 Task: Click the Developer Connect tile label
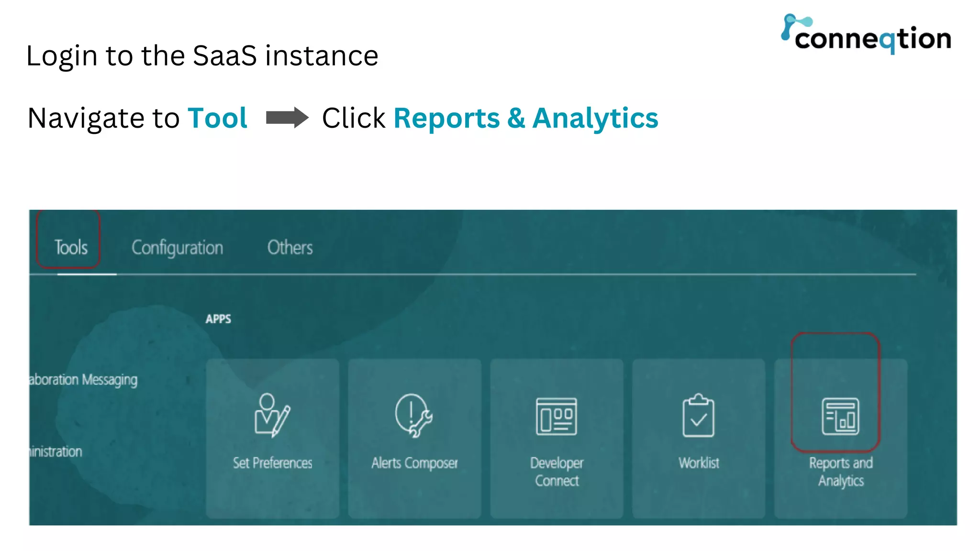[x=557, y=472]
